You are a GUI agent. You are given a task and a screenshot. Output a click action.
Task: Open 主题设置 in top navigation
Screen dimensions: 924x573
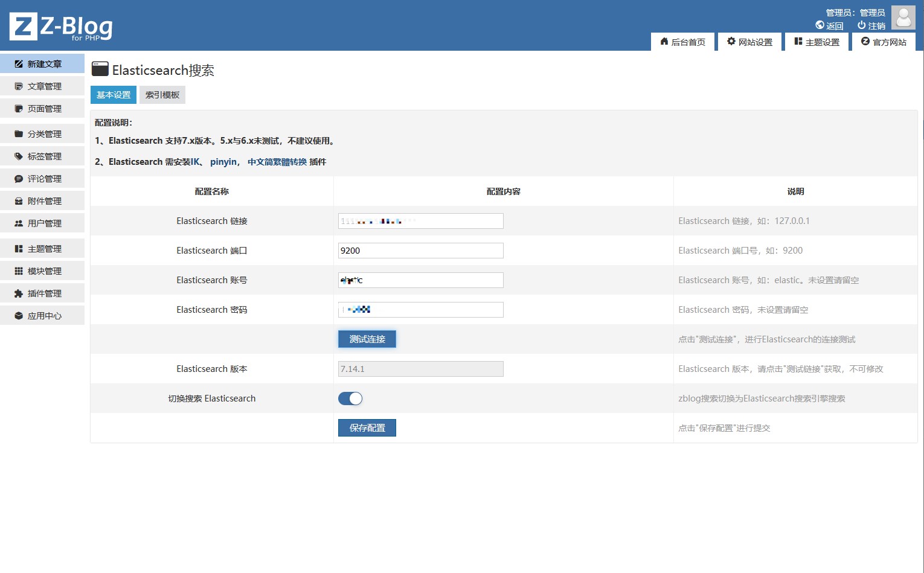click(x=817, y=42)
